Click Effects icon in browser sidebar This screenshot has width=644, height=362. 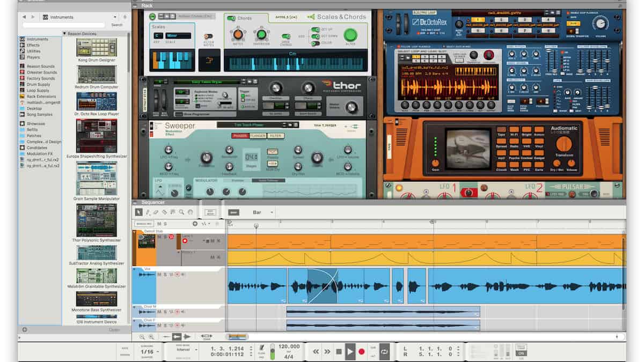[22, 45]
